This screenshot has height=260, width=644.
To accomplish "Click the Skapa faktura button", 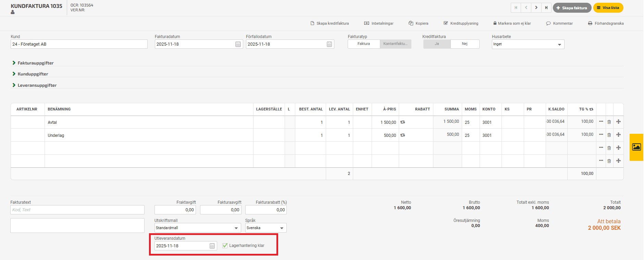I will pyautogui.click(x=571, y=8).
